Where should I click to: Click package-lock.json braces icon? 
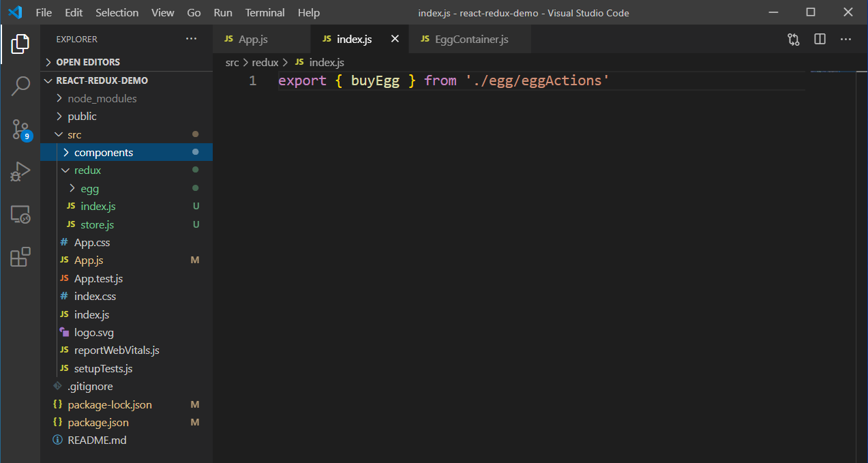(x=58, y=404)
